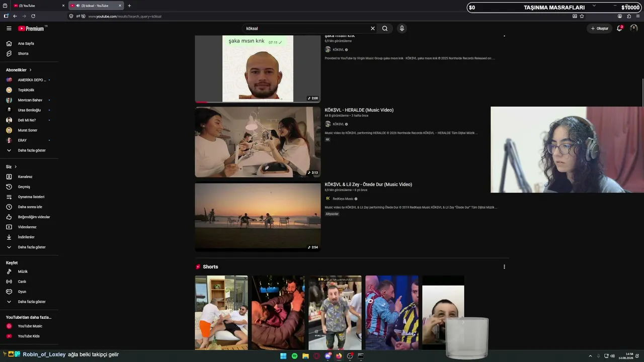Open File Explorer from the taskbar
This screenshot has width=644, height=362.
coord(305,356)
